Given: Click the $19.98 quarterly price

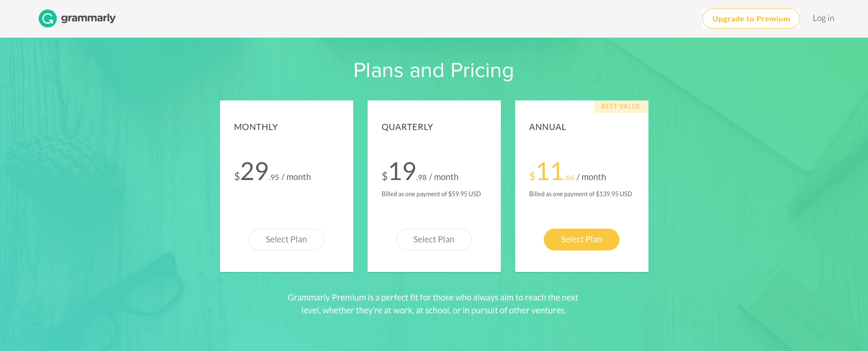Looking at the screenshot, I should (x=420, y=174).
